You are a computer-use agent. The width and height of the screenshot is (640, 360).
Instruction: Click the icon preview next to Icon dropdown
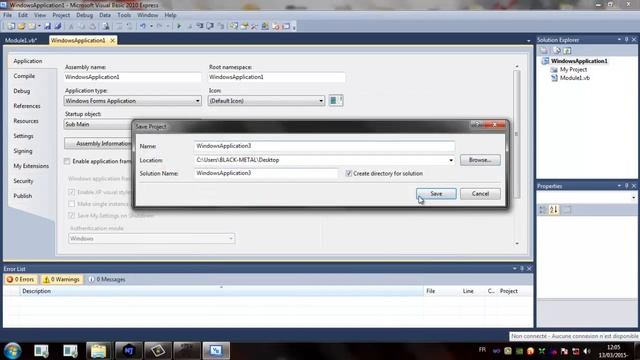pyautogui.click(x=336, y=100)
